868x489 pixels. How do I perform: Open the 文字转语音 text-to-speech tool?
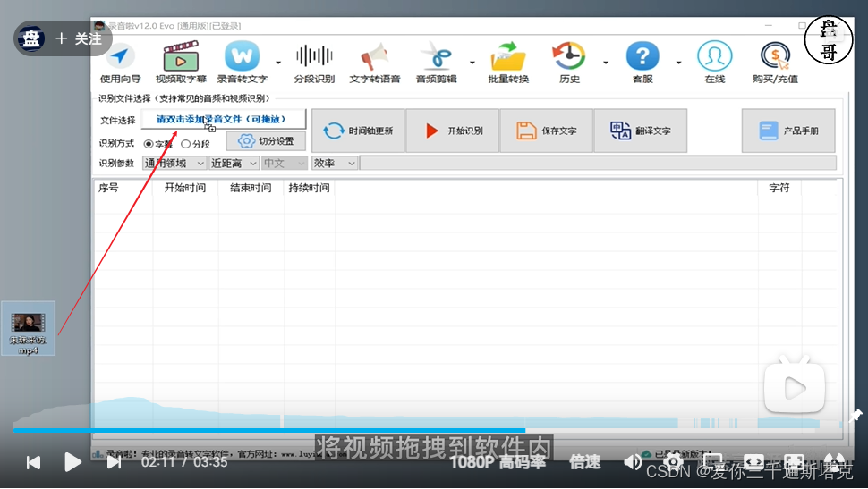(375, 63)
